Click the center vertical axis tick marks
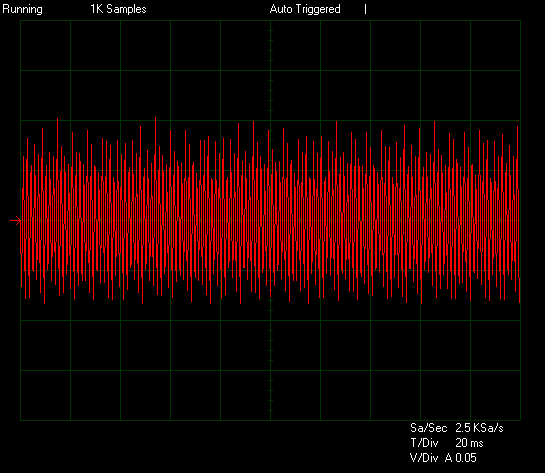Screen dimensions: 545x473 click(270, 70)
